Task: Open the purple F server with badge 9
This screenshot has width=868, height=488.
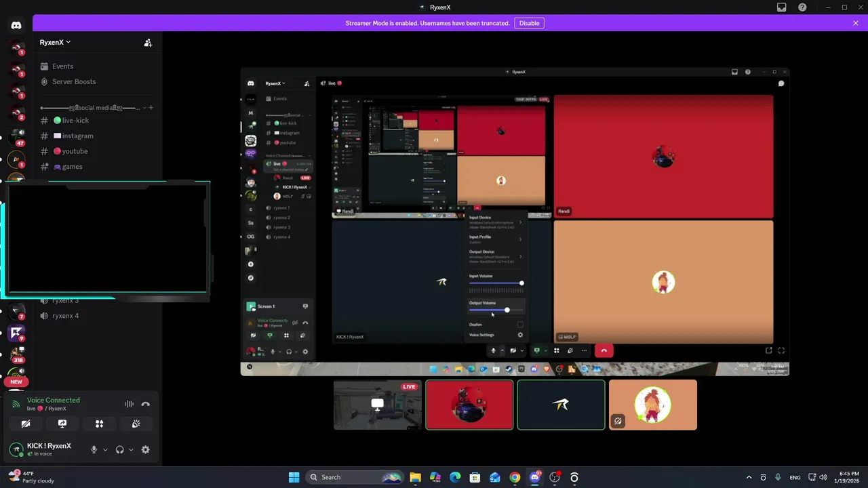Action: coord(16,333)
